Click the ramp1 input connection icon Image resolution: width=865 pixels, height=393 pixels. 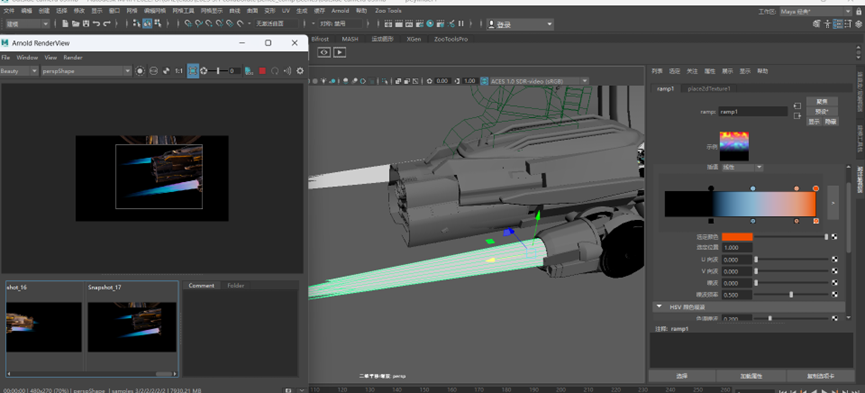pyautogui.click(x=797, y=105)
